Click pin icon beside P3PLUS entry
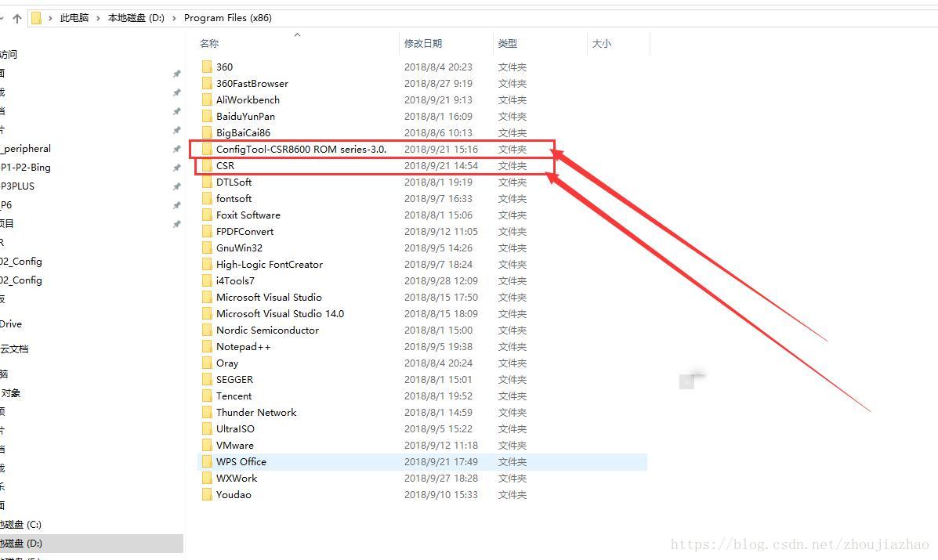 coord(176,186)
